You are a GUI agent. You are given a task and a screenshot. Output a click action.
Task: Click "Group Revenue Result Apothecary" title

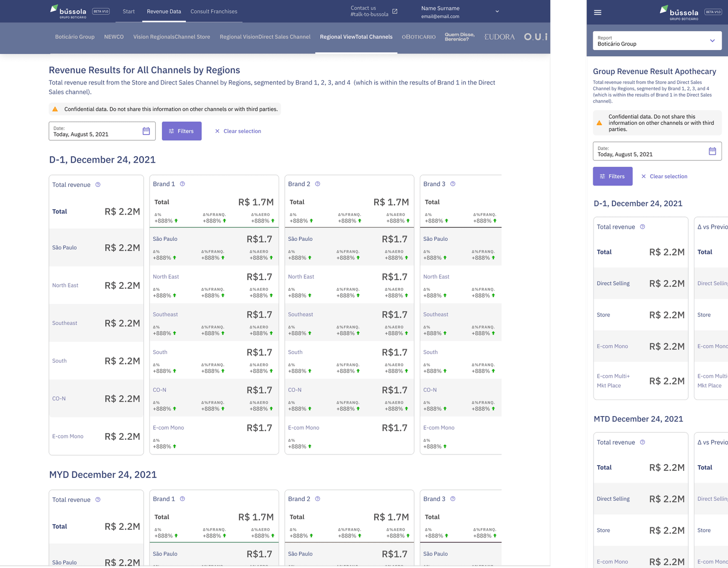tap(655, 71)
